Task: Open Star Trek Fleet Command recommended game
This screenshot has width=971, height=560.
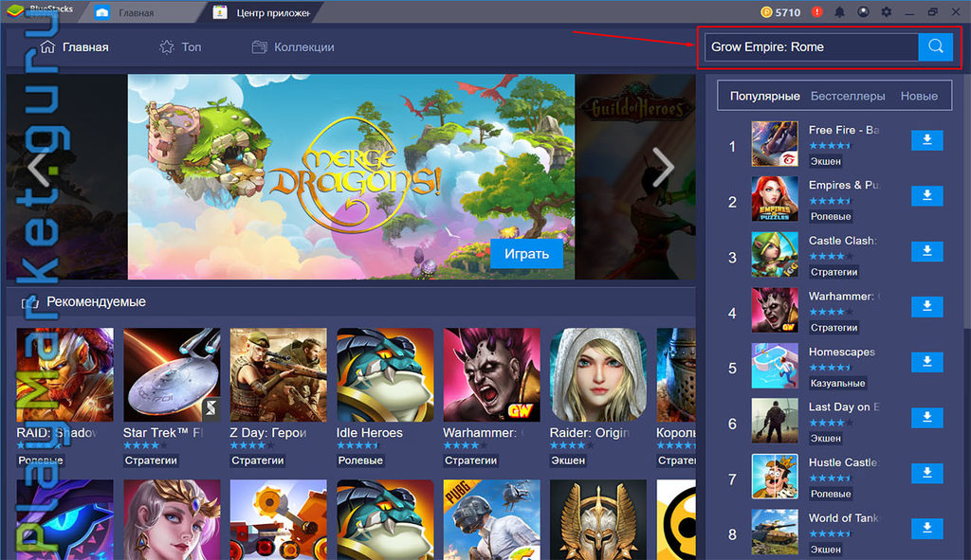Action: point(172,375)
